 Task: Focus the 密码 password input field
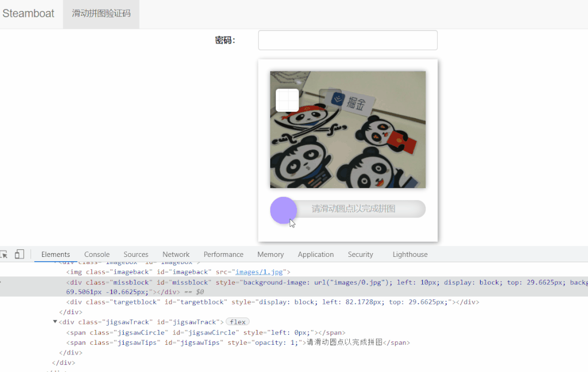pyautogui.click(x=348, y=40)
